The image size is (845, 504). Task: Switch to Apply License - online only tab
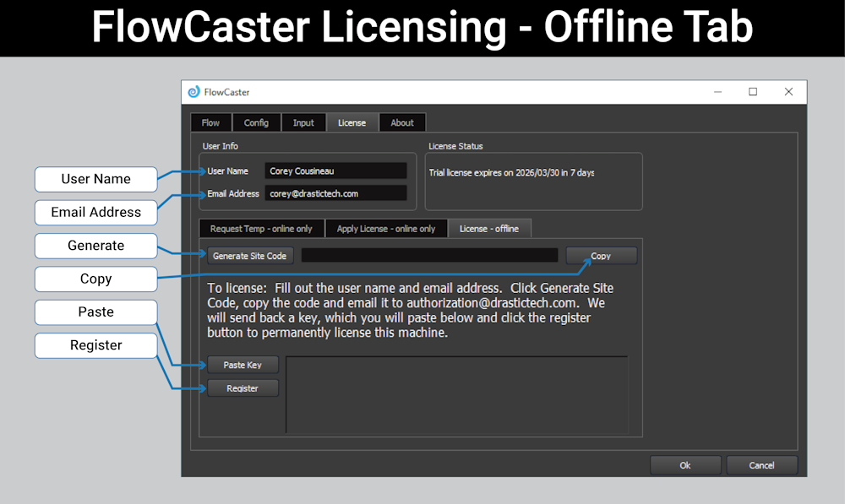click(386, 229)
